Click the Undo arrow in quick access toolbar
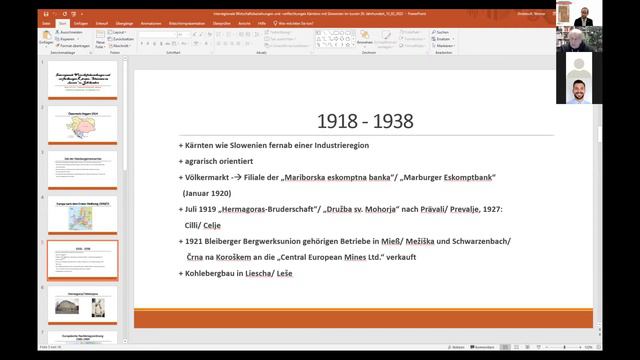 (x=55, y=14)
